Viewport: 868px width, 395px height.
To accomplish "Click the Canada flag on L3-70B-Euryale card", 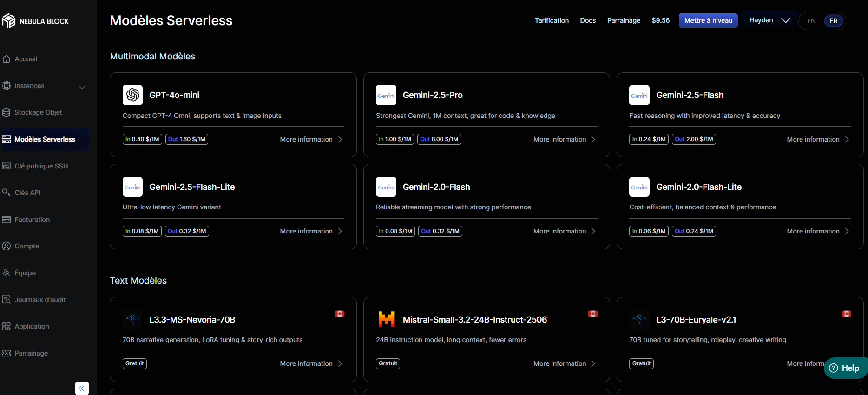I will pos(846,314).
